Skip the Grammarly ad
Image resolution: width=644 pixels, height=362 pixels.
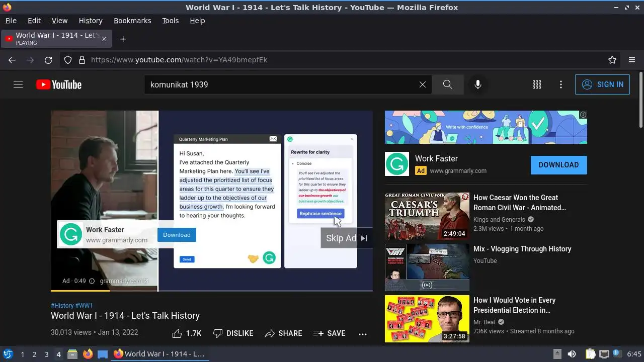[347, 238]
